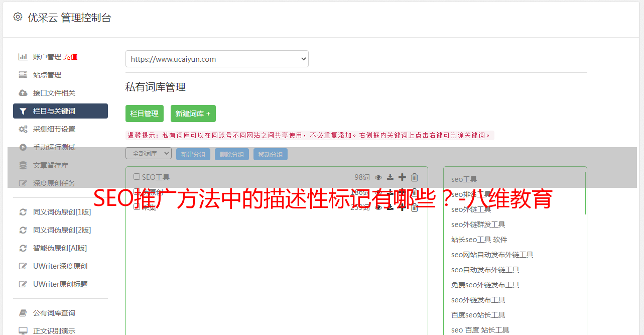This screenshot has width=644, height=335.
Task: Click the play circle icon for 手动运行测试
Action: 23,147
